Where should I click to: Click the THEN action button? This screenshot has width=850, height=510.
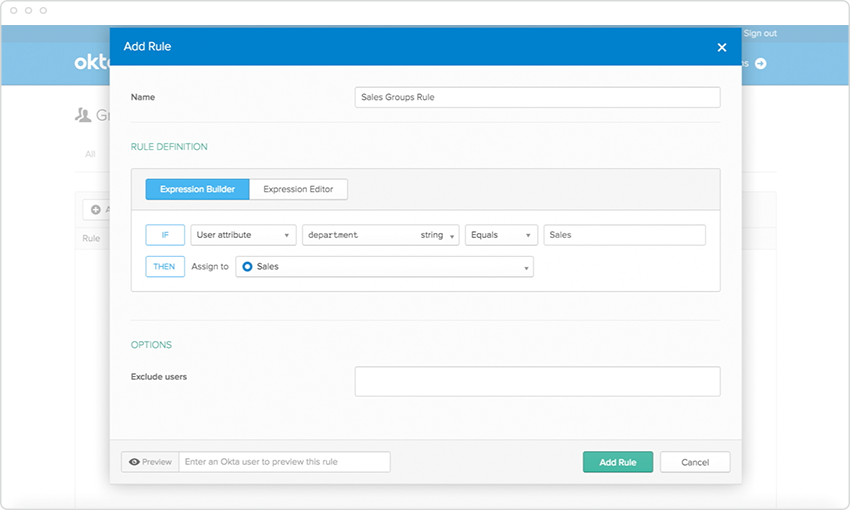tap(165, 267)
